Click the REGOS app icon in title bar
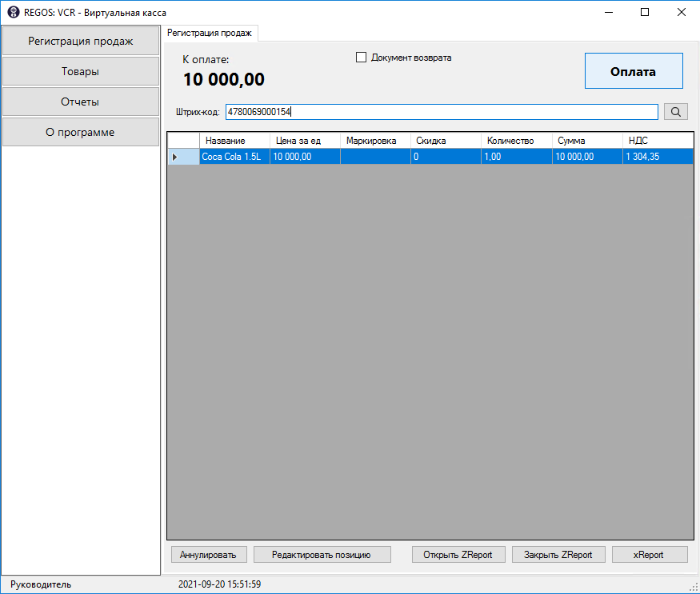Image resolution: width=700 pixels, height=594 pixels. click(13, 13)
